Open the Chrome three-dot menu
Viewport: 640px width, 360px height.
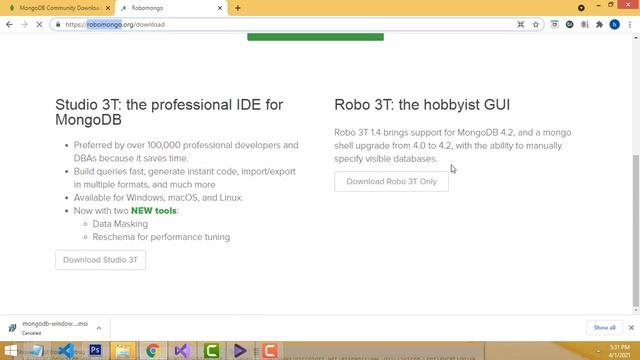click(x=630, y=24)
